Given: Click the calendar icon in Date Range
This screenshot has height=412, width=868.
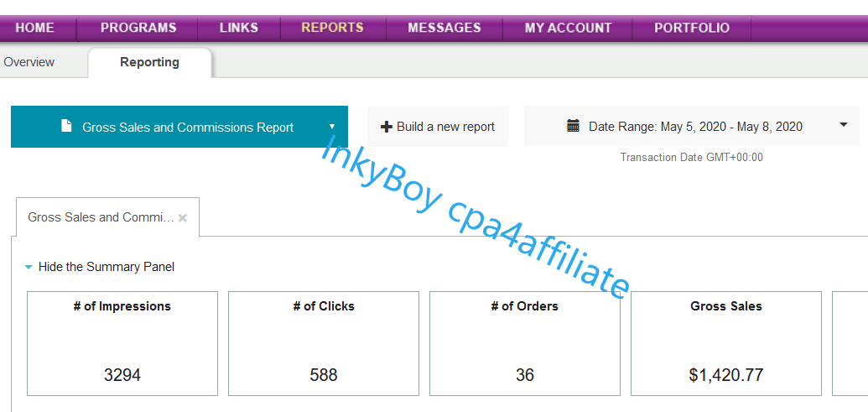Looking at the screenshot, I should click(574, 127).
